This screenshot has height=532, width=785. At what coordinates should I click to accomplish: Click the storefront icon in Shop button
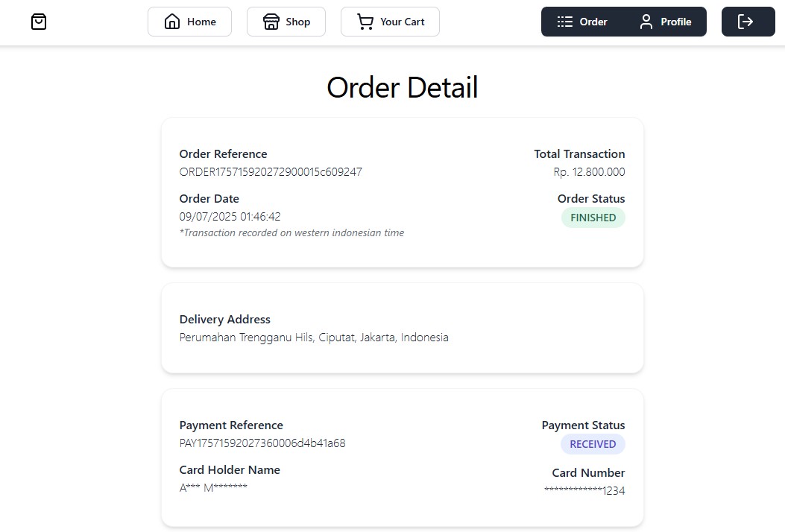tap(271, 22)
